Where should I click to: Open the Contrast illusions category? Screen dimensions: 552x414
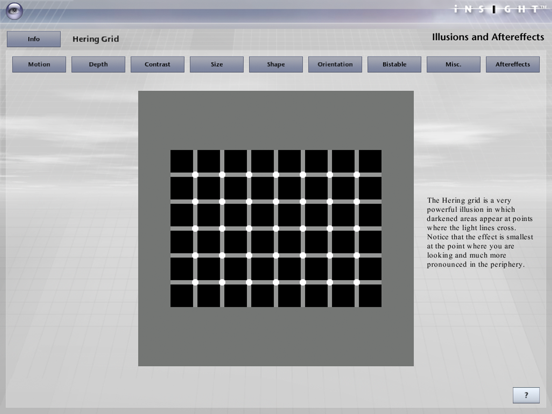pos(157,64)
